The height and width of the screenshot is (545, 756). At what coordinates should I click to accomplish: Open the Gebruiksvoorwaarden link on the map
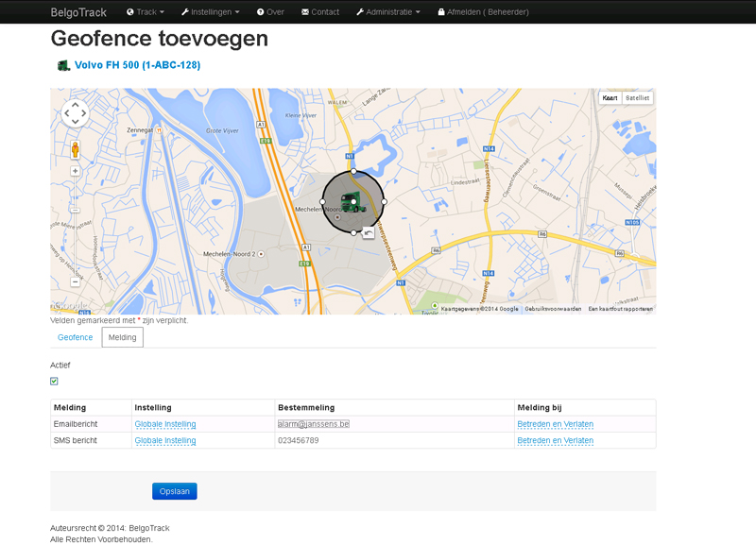[x=553, y=309]
